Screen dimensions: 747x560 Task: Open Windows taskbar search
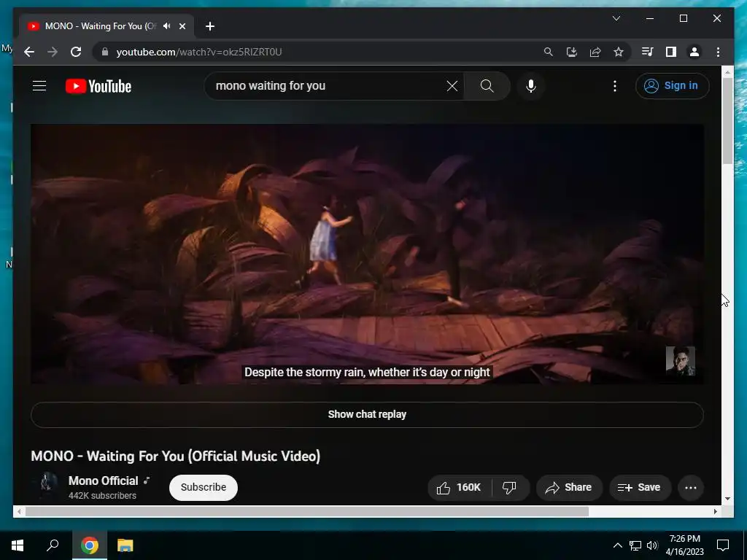(x=53, y=545)
